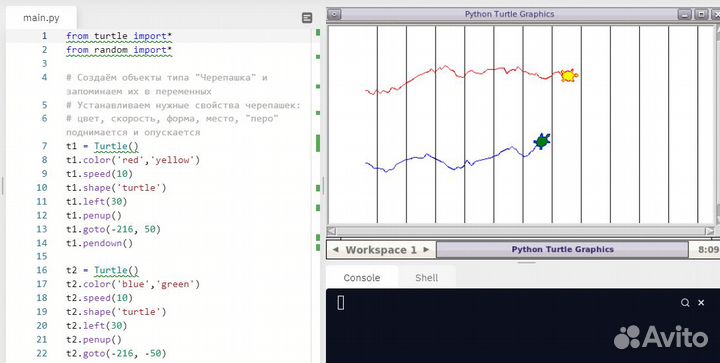Click the search icon in the console
The height and width of the screenshot is (363, 720).
pyautogui.click(x=685, y=303)
